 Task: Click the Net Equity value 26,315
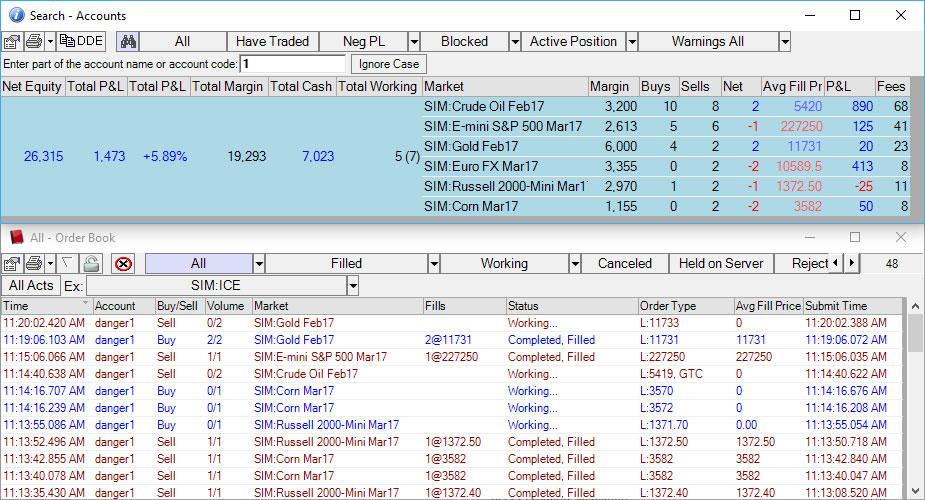[43, 156]
